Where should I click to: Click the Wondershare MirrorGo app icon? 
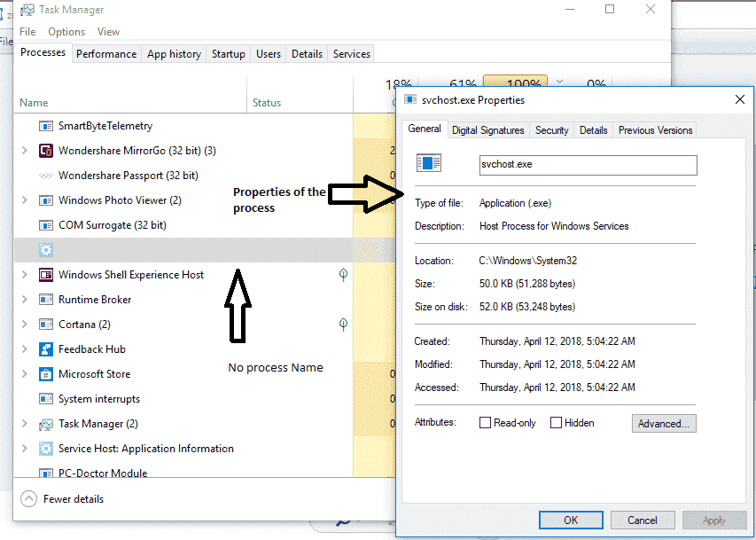[x=46, y=151]
